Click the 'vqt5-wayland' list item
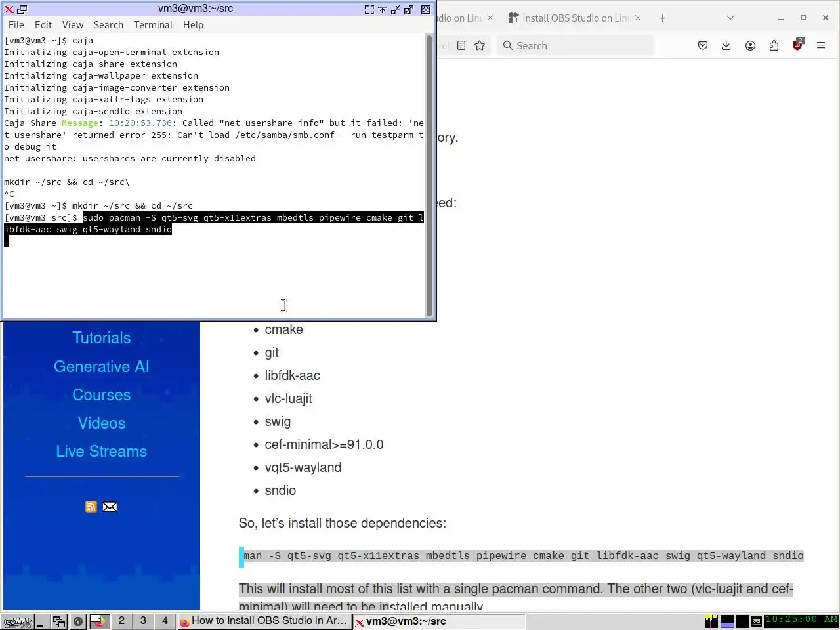 (x=303, y=468)
